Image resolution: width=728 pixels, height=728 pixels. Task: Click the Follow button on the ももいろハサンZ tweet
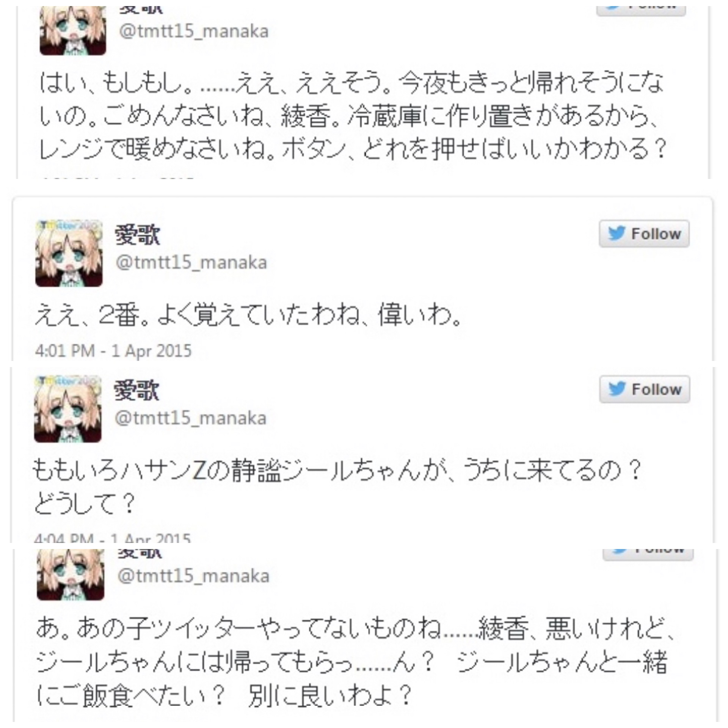pos(645,389)
